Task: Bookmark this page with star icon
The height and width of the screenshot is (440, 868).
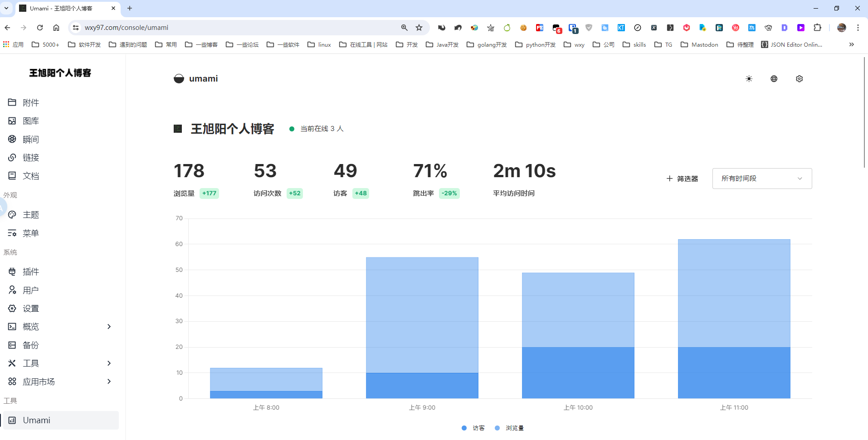Action: pyautogui.click(x=419, y=28)
